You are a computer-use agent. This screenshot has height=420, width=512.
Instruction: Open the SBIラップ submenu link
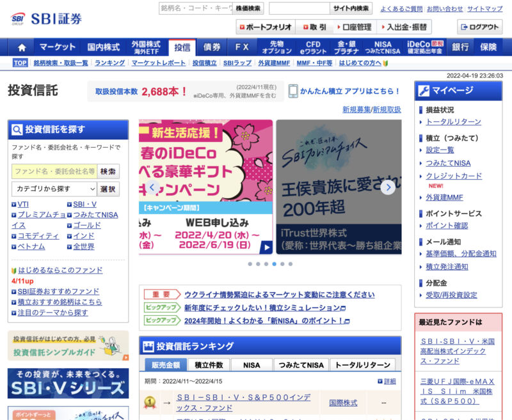click(x=237, y=63)
